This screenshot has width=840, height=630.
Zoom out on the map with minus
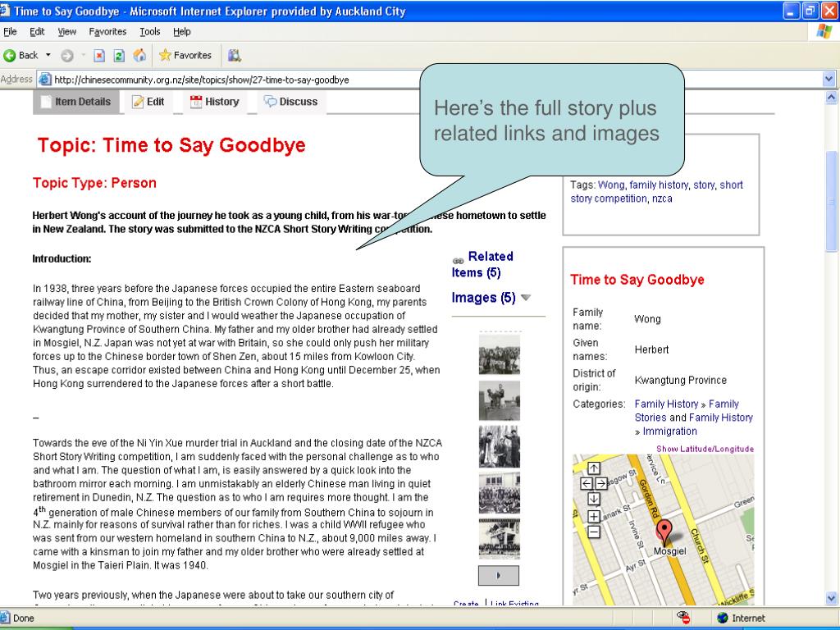coord(594,532)
